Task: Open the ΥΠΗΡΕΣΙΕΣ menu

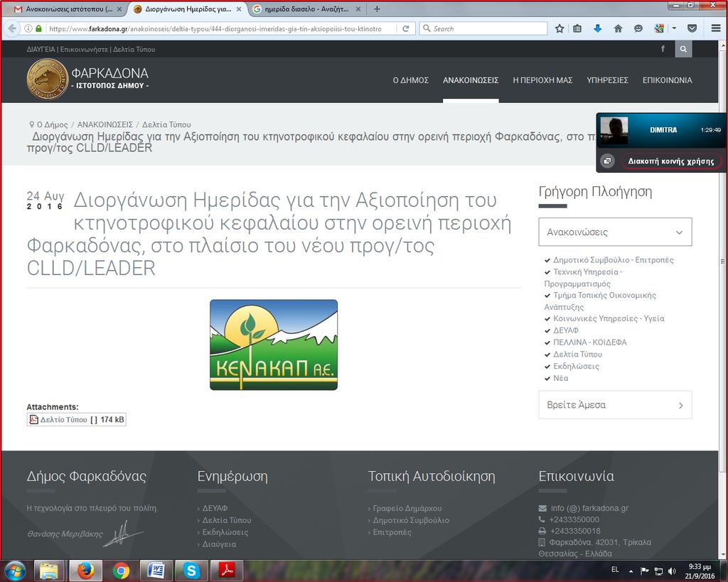Action: coord(607,80)
